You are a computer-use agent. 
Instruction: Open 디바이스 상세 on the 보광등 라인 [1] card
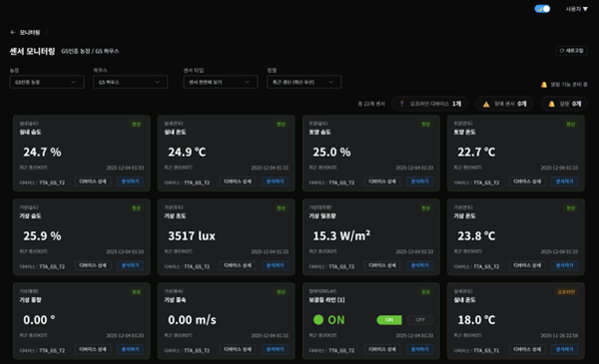[382, 349]
